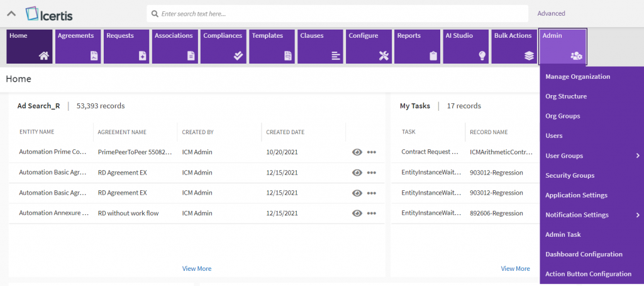
Task: Open the Bulk Actions layers tile
Action: tap(514, 46)
